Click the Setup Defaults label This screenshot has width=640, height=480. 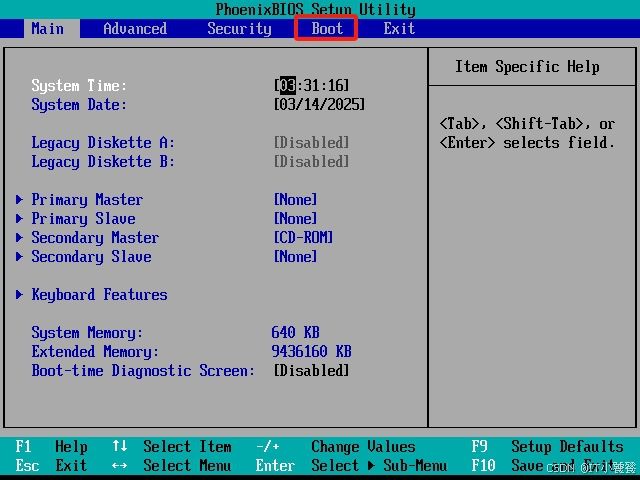coord(567,447)
